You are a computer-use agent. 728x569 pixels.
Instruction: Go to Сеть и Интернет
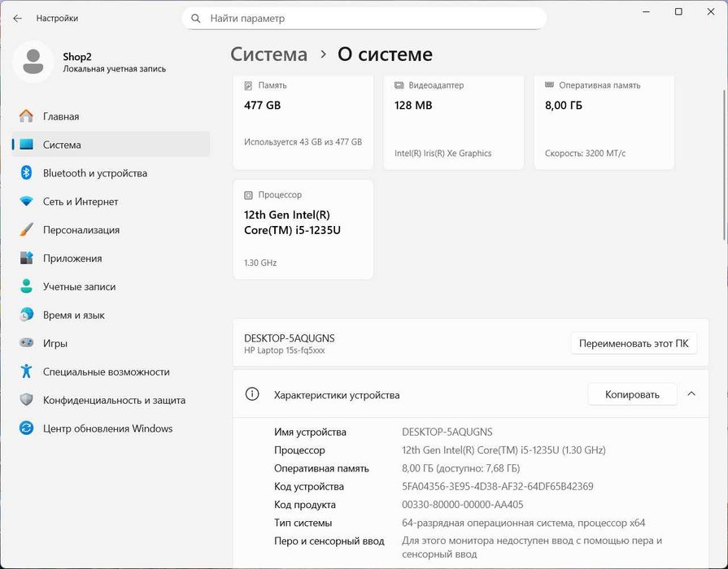pos(111,202)
